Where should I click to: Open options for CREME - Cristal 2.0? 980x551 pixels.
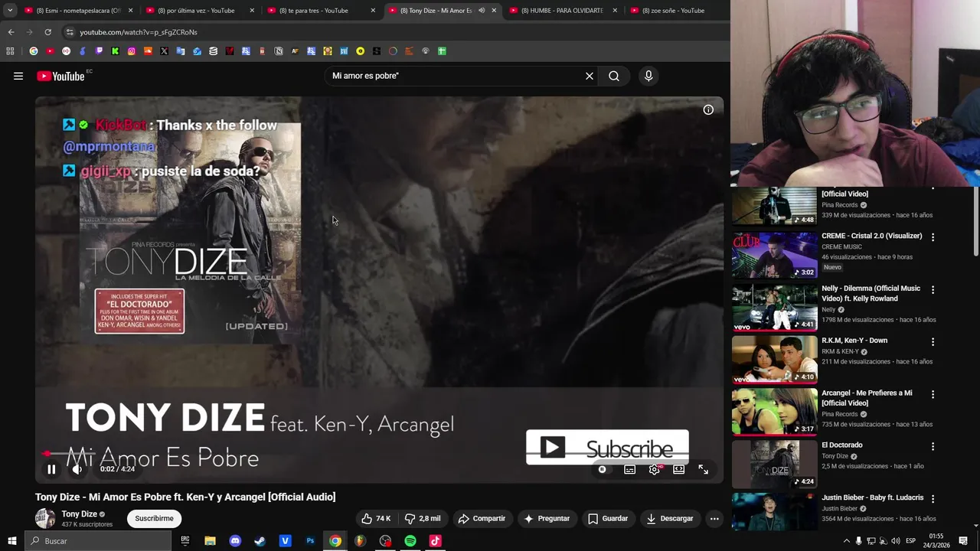click(933, 237)
